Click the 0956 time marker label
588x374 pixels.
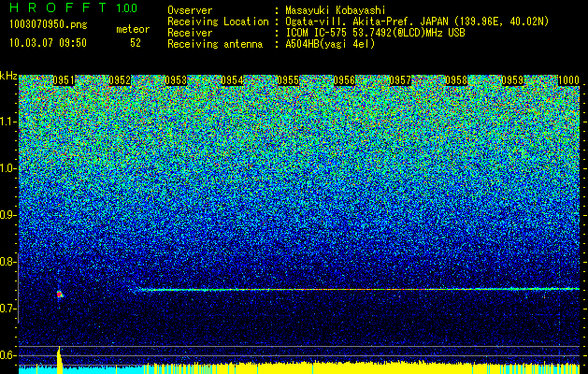344,80
